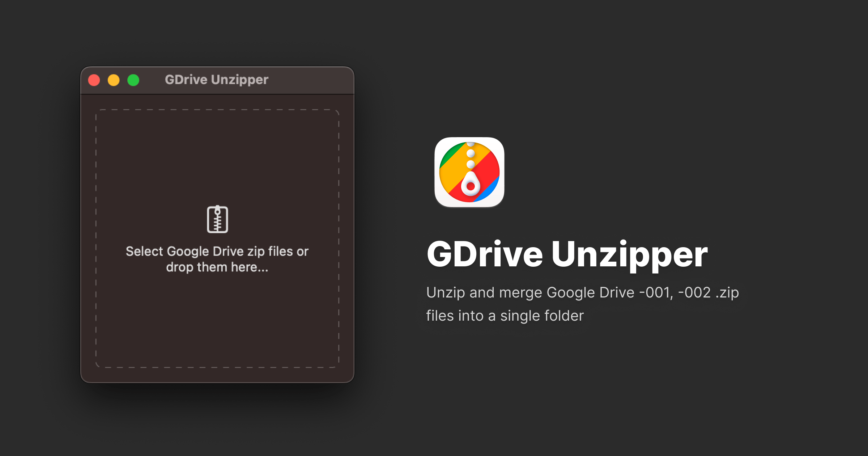This screenshot has width=868, height=456.
Task: Click empty area above the zip icon
Action: (x=217, y=156)
